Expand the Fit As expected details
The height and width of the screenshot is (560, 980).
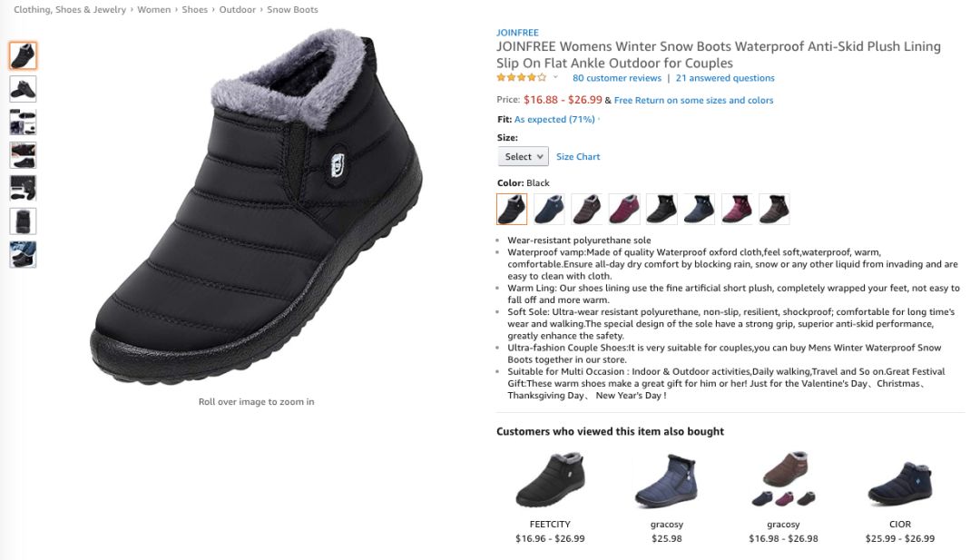tap(554, 119)
